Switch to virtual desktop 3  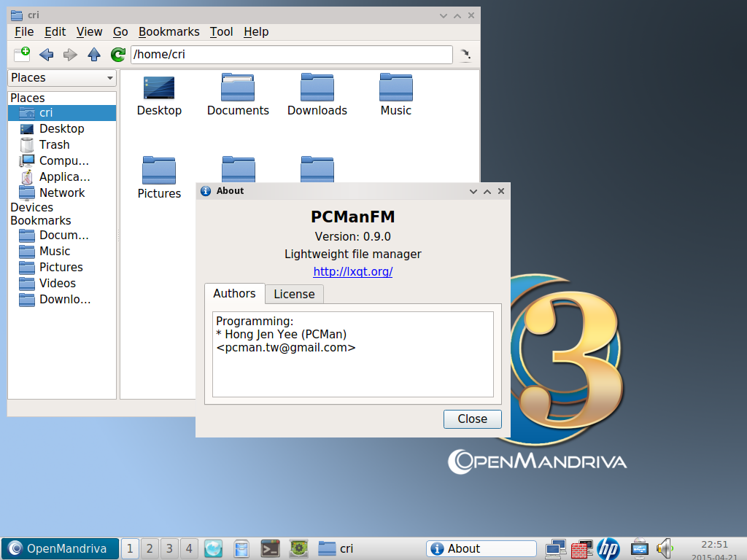[x=169, y=548]
